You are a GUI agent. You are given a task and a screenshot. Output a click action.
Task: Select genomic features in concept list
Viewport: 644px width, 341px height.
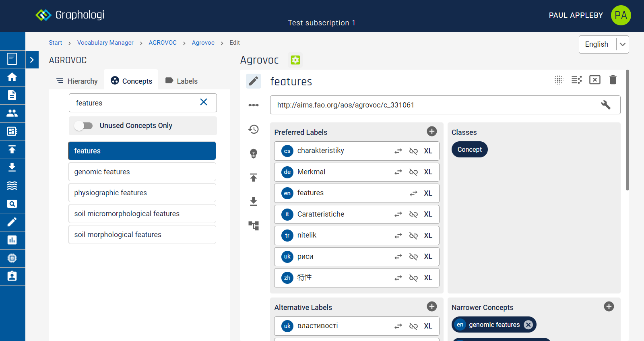142,172
